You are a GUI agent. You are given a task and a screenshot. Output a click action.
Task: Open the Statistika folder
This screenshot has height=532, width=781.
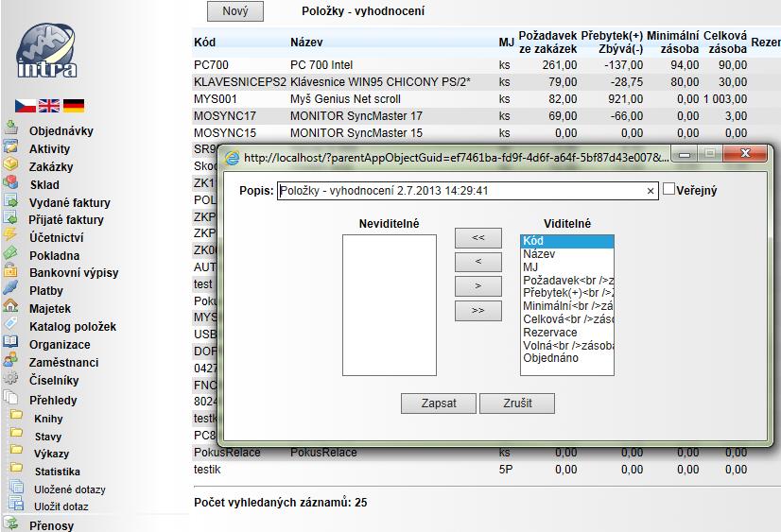[16, 471]
